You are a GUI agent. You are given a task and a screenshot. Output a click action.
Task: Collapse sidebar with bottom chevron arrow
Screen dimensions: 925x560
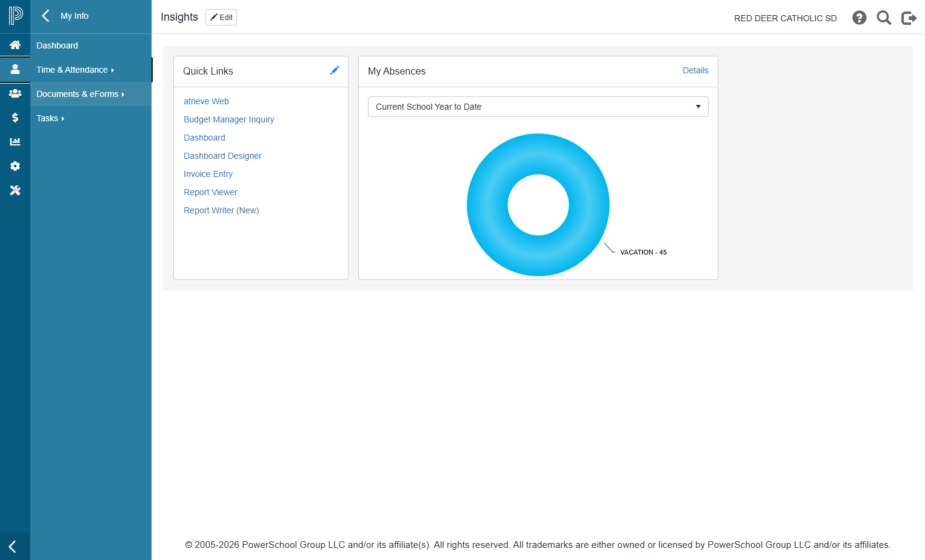pos(12,547)
